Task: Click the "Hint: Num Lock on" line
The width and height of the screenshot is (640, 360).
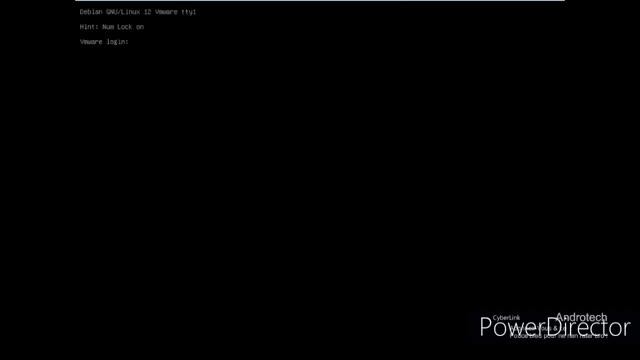Action: [x=112, y=27]
